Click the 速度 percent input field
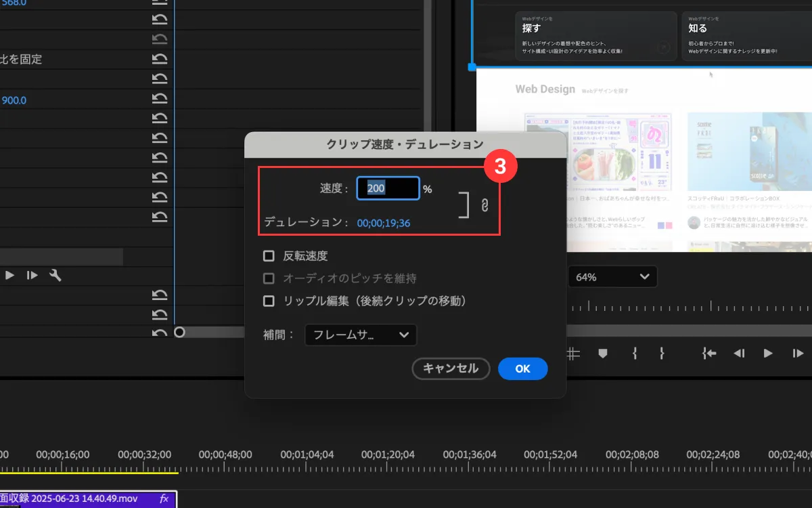 (x=388, y=189)
